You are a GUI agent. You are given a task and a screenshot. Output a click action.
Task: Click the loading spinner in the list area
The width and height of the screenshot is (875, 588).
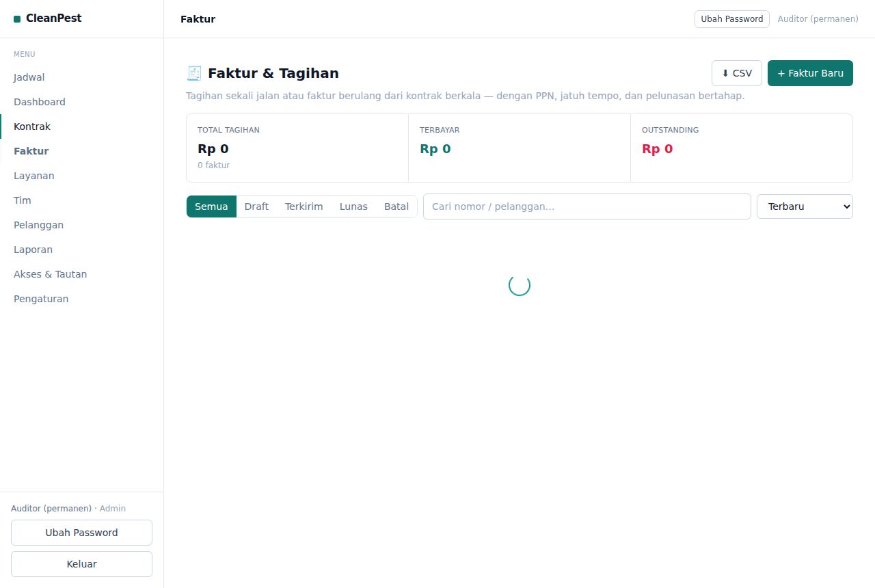(x=520, y=285)
